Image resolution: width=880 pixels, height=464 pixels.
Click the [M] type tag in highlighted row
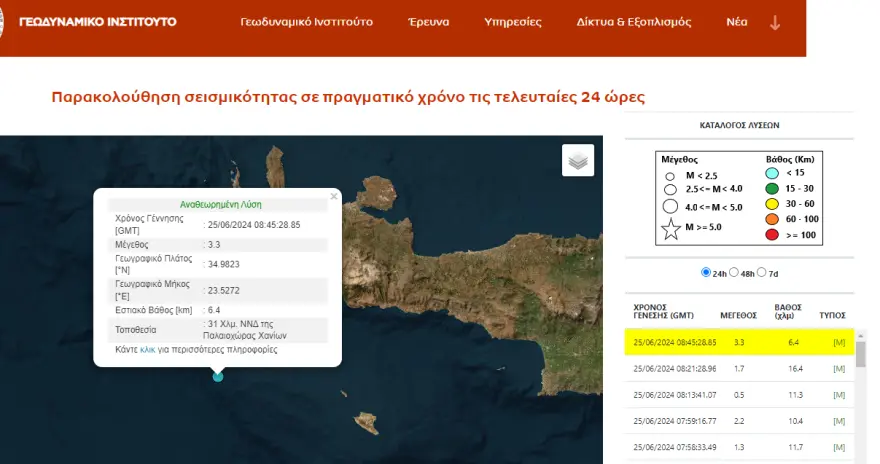pos(839,343)
